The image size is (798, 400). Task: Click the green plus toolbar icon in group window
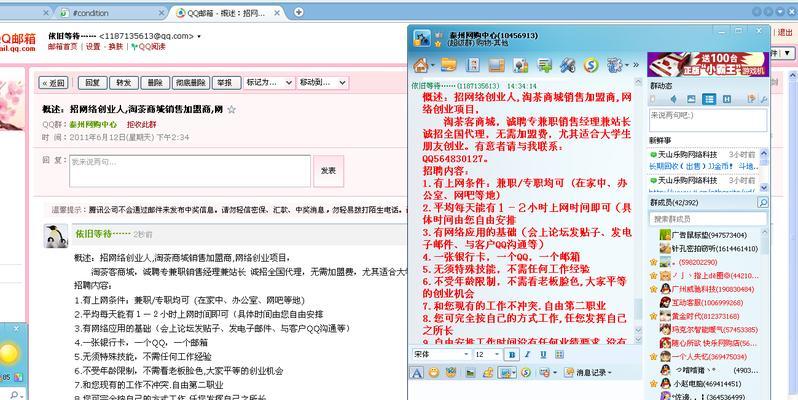pyautogui.click(x=544, y=65)
